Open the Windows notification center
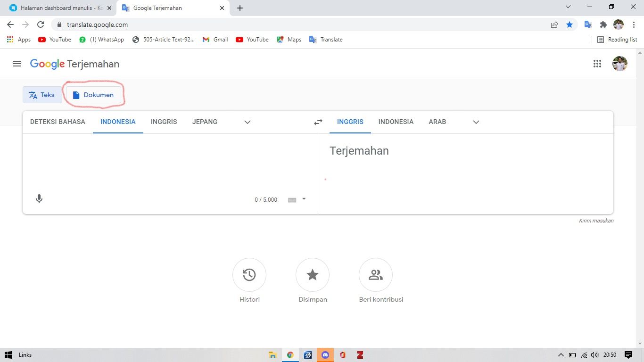Image resolution: width=644 pixels, height=362 pixels. (628, 355)
